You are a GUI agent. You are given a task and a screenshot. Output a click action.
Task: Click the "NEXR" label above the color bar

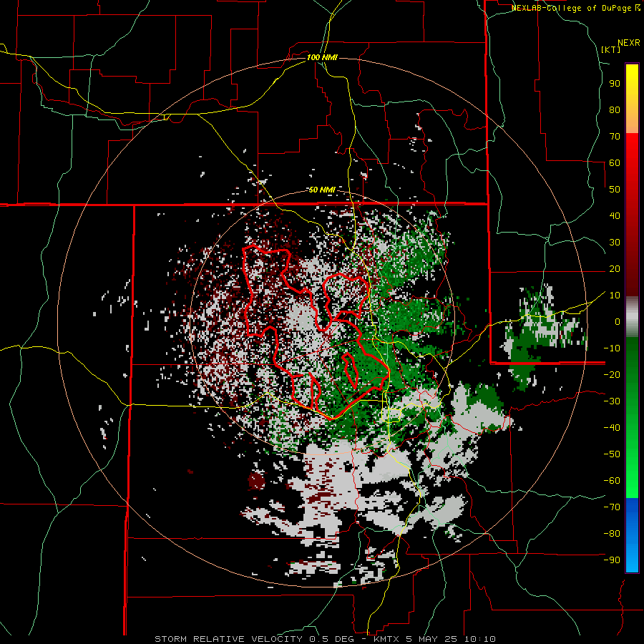[629, 43]
